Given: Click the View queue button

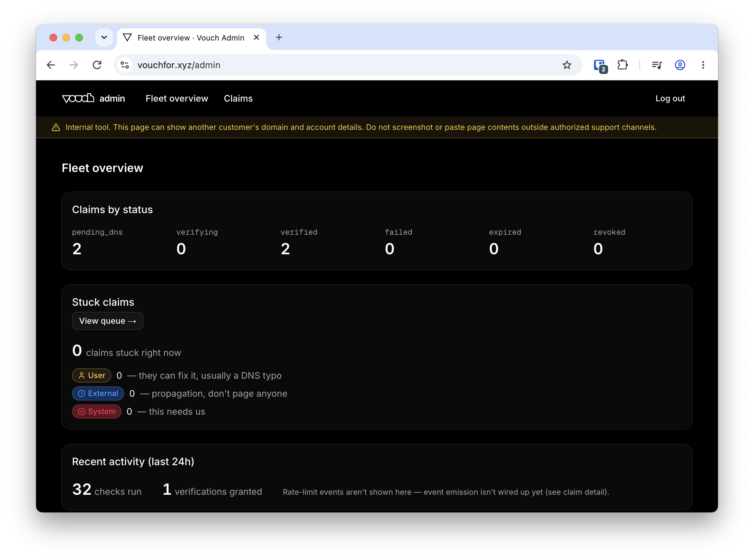Looking at the screenshot, I should [107, 321].
